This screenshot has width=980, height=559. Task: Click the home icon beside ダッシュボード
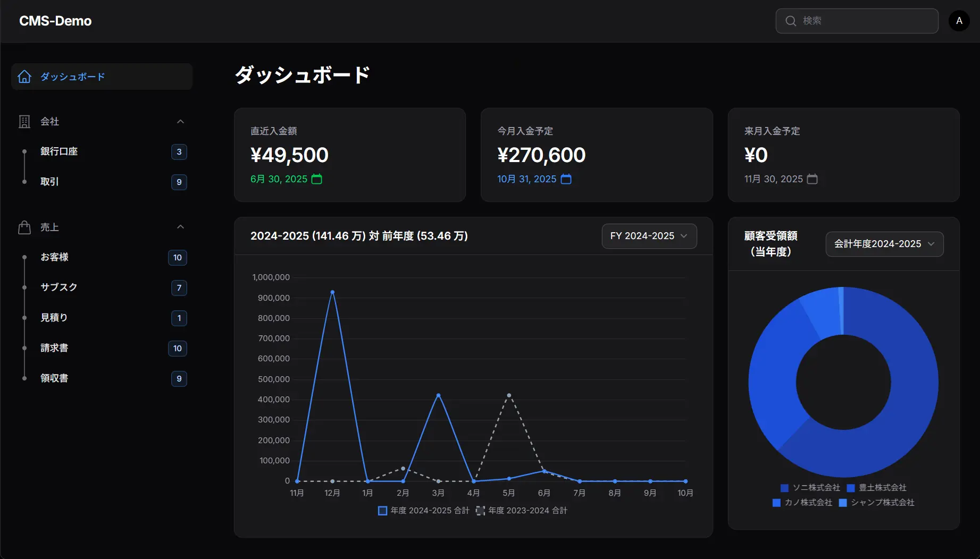coord(24,77)
